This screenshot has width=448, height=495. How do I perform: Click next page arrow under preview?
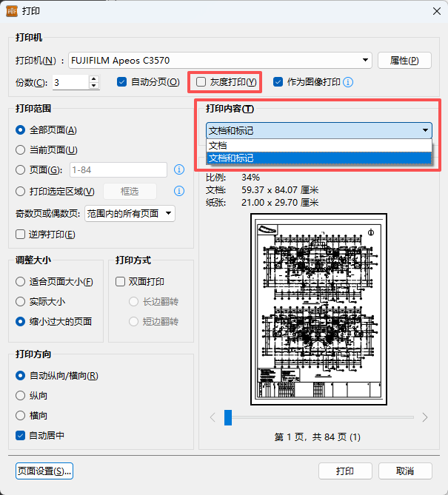(425, 417)
